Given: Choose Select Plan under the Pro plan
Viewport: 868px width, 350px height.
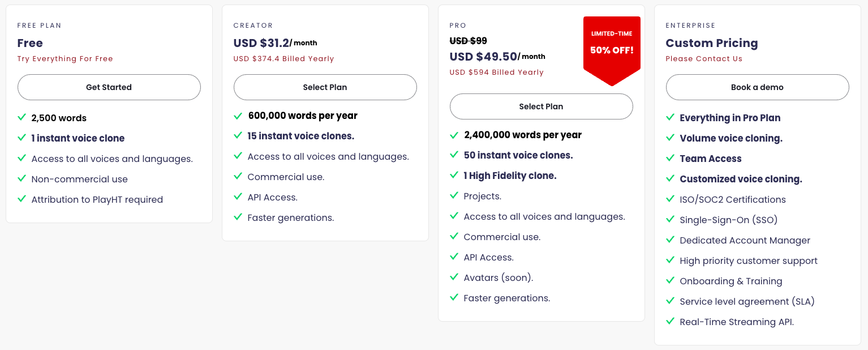Looking at the screenshot, I should (x=541, y=106).
